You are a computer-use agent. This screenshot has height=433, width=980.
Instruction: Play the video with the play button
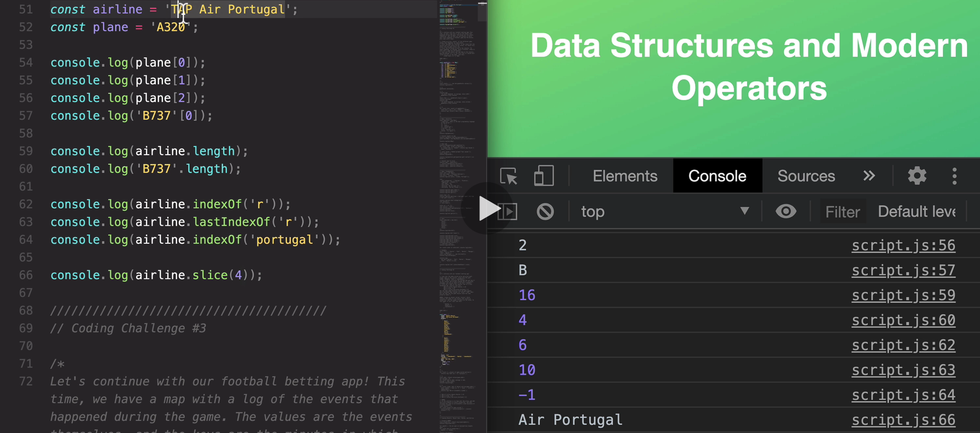(x=488, y=208)
